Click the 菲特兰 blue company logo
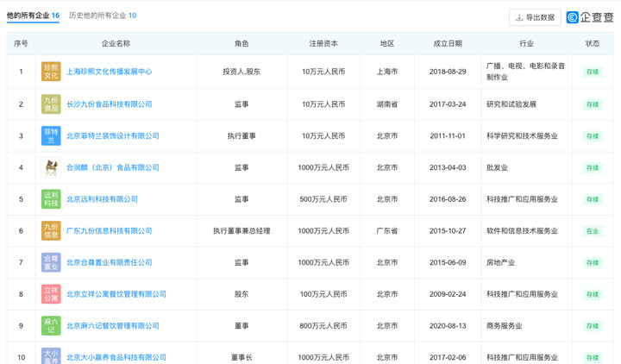Screen dimensions: 621x364 coord(51,136)
